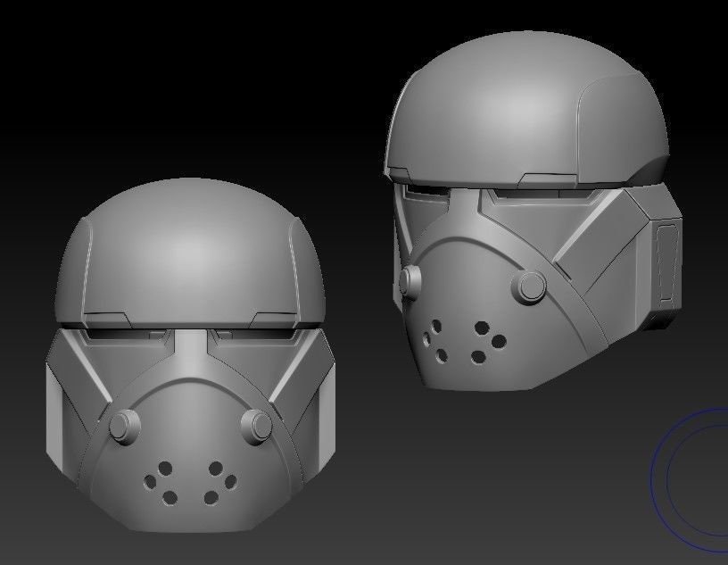The height and width of the screenshot is (565, 728).
Task: Click the angled-view helmet model on the right
Action: (x=533, y=212)
